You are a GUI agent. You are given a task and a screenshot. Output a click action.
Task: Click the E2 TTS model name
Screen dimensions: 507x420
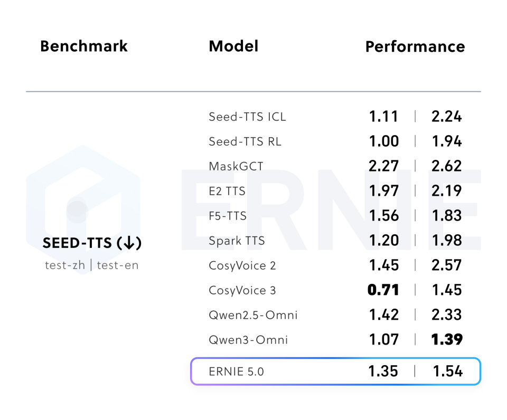[x=227, y=191]
